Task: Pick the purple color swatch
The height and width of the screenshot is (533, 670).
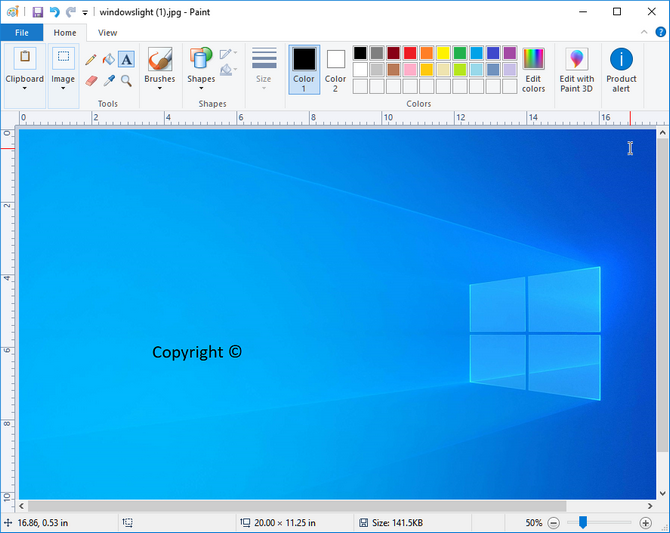Action: 510,53
